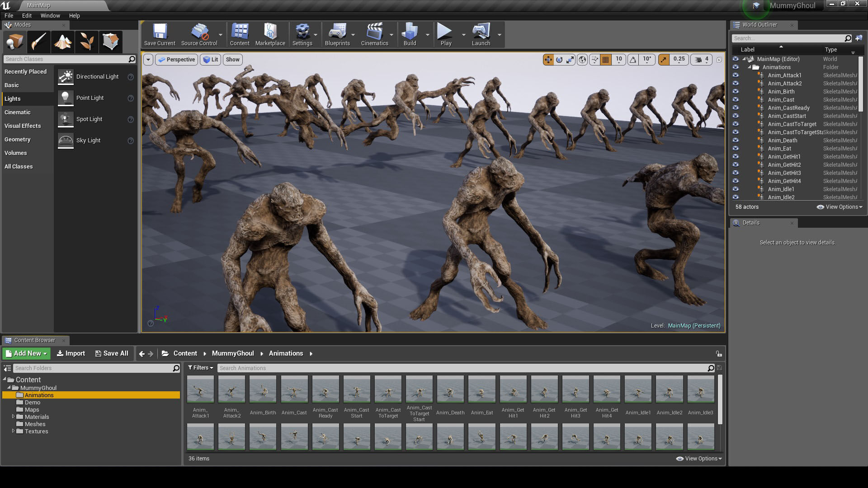Open Source Control from toolbar
The image size is (868, 488).
(x=199, y=35)
